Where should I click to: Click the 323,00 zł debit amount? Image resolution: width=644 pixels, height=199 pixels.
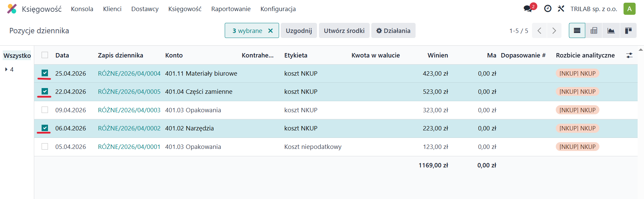point(435,110)
